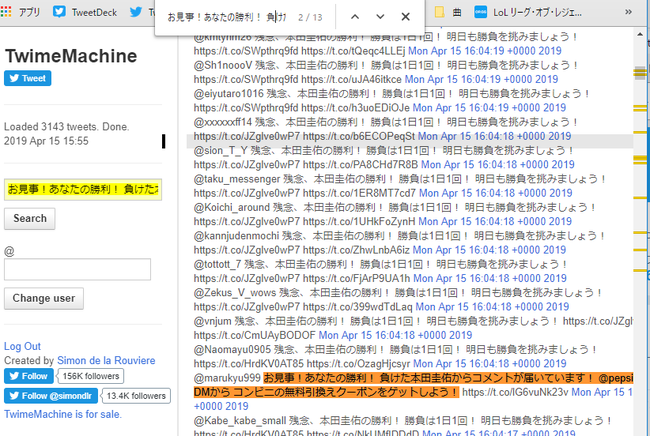Open the TwimeMachine is for sale link
This screenshot has height=436, width=650.
[x=63, y=414]
